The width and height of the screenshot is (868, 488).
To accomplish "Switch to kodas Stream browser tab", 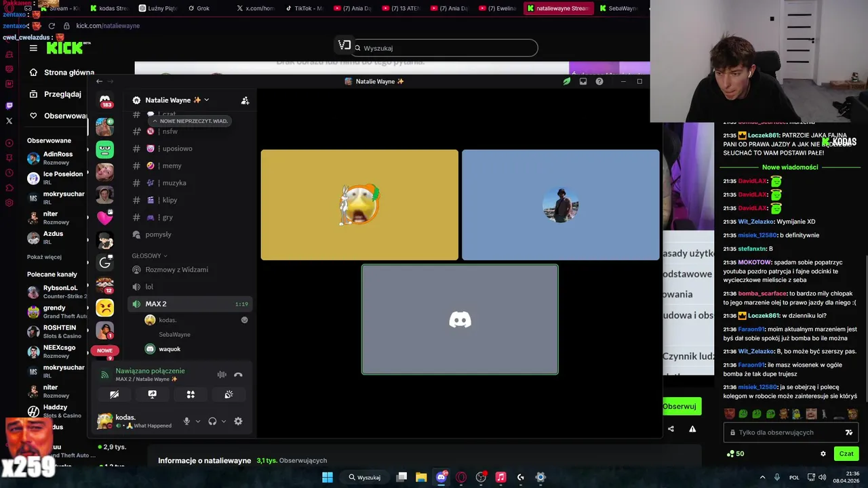I will pyautogui.click(x=108, y=8).
